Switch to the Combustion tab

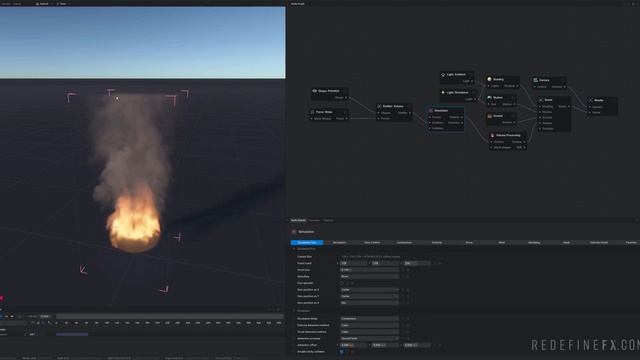pyautogui.click(x=404, y=242)
